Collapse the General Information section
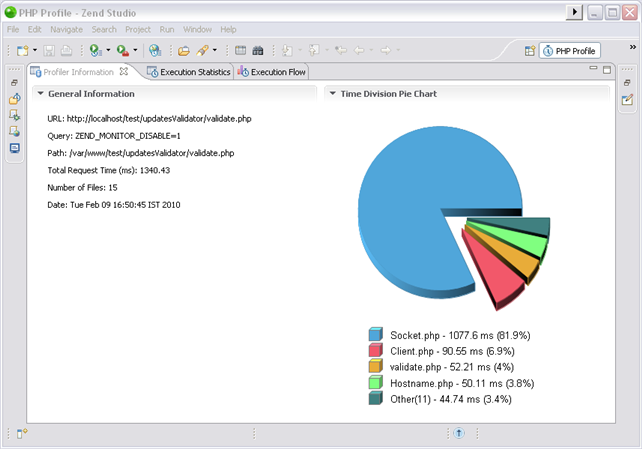Image resolution: width=642 pixels, height=449 pixels. click(x=39, y=94)
